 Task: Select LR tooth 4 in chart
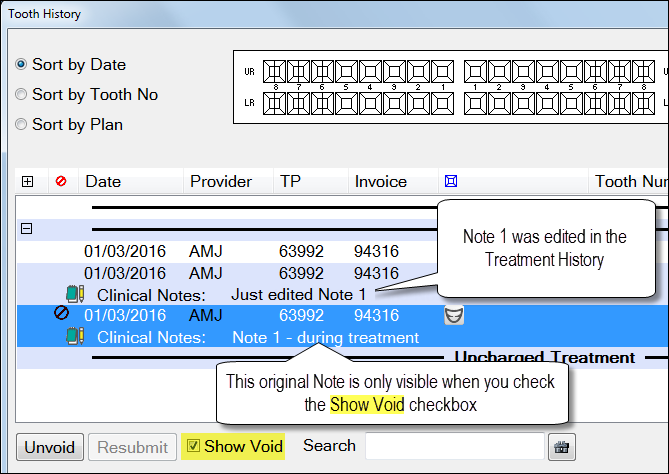point(370,104)
